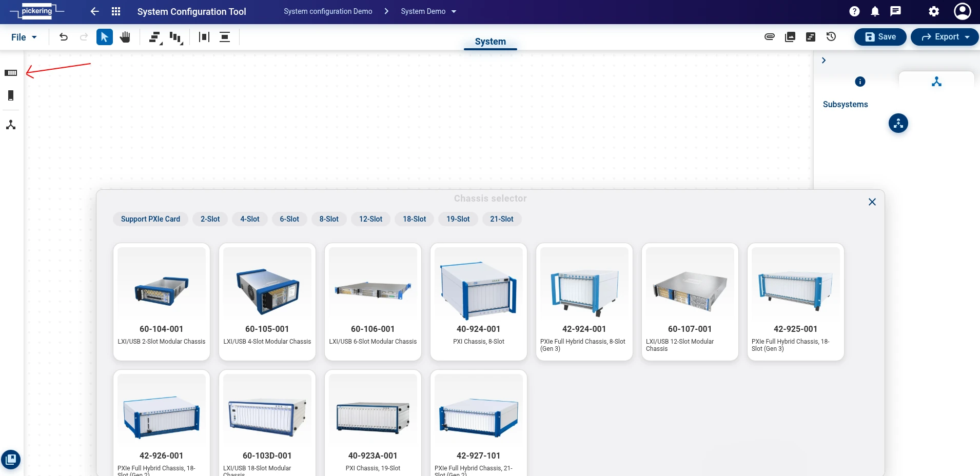Open user account avatar
This screenshot has height=476, width=980.
tap(962, 11)
